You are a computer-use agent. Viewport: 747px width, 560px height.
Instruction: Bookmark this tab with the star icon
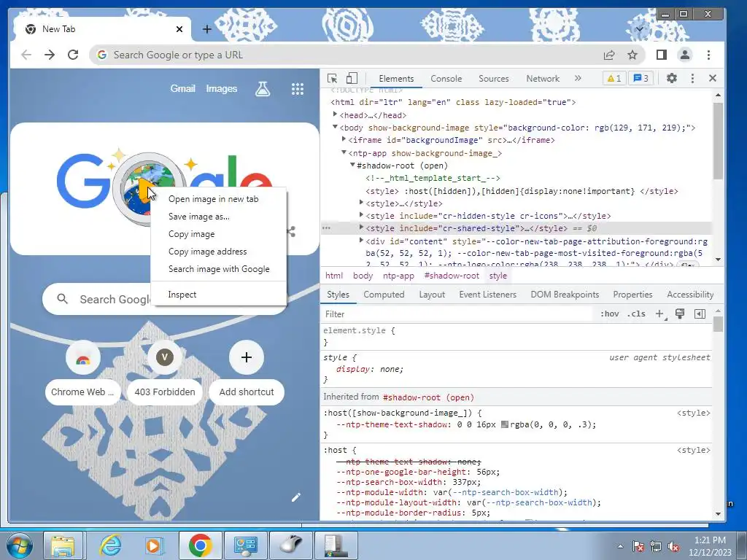[x=632, y=55]
